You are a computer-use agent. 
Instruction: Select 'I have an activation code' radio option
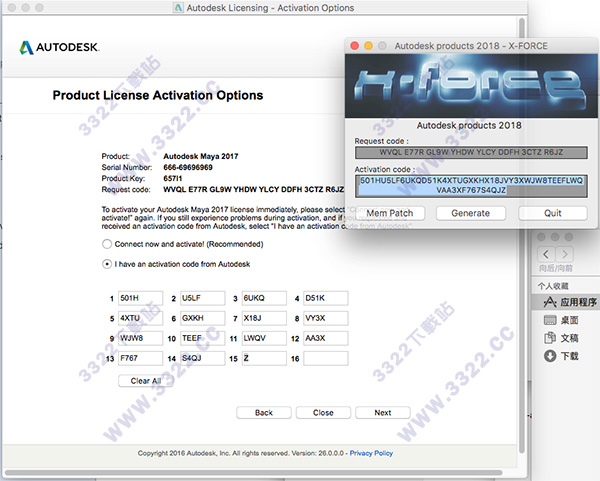click(107, 264)
